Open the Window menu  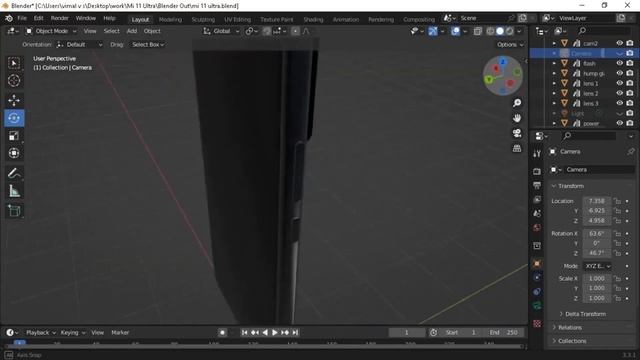point(86,18)
